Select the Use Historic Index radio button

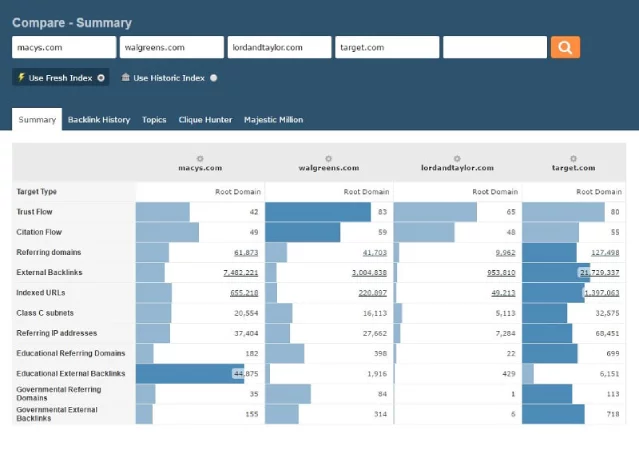214,78
